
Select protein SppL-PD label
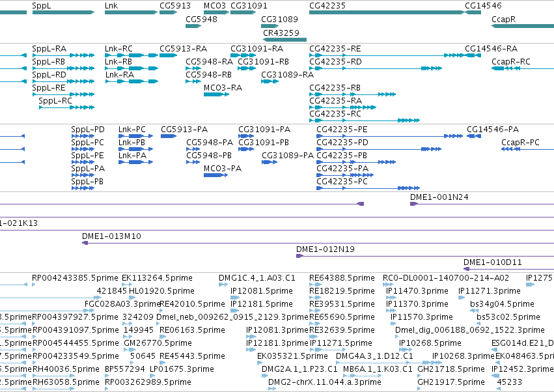tap(88, 130)
